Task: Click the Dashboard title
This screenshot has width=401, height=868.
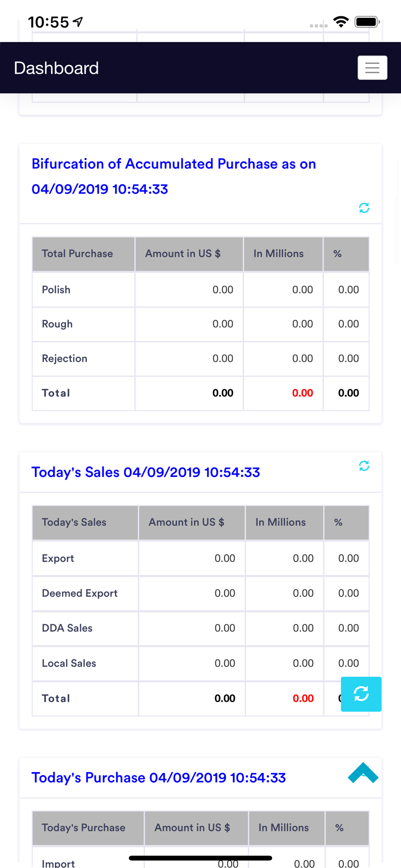Action: pyautogui.click(x=56, y=68)
